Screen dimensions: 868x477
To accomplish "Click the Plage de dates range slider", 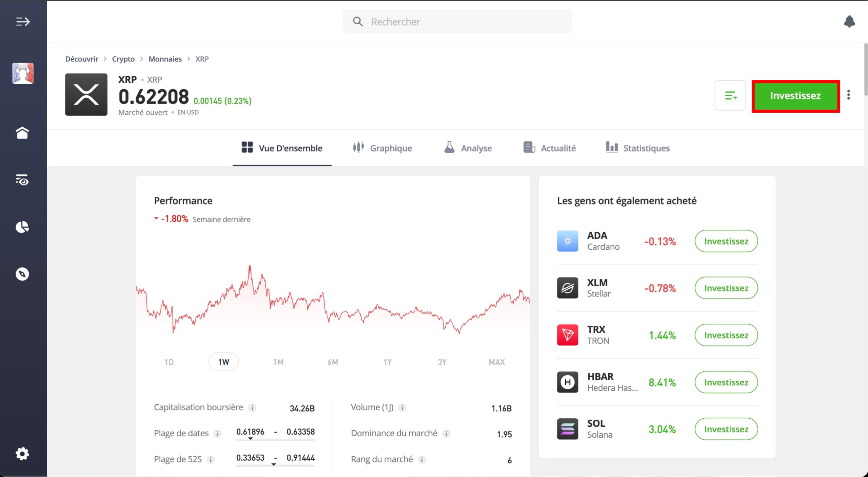I will [275, 439].
